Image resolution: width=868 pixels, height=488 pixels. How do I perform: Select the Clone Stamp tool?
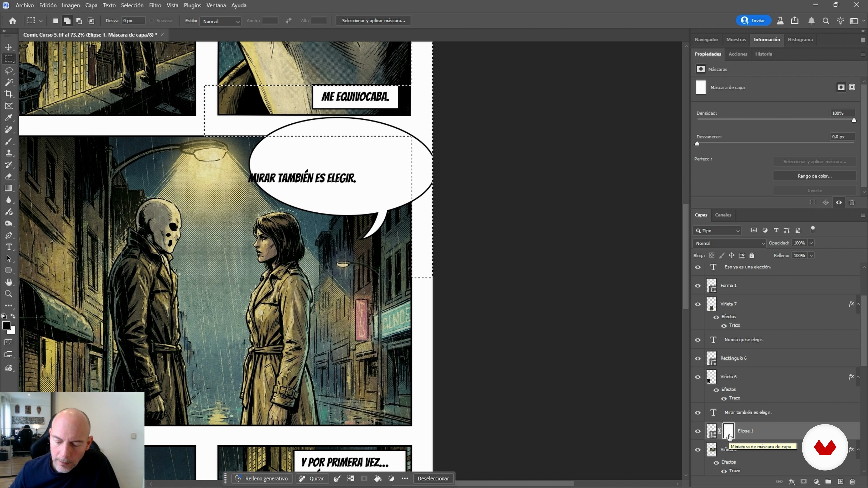click(x=9, y=153)
